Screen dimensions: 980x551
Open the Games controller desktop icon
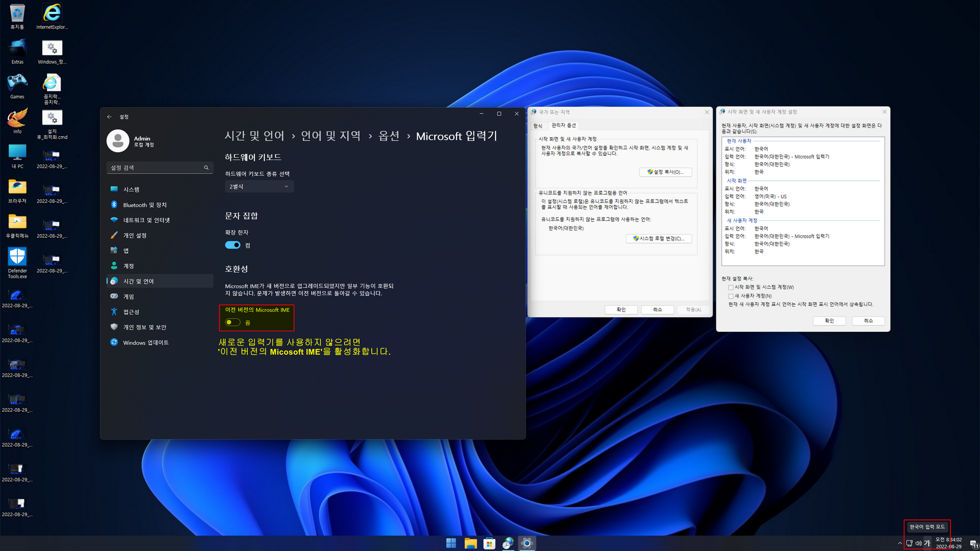(x=17, y=86)
